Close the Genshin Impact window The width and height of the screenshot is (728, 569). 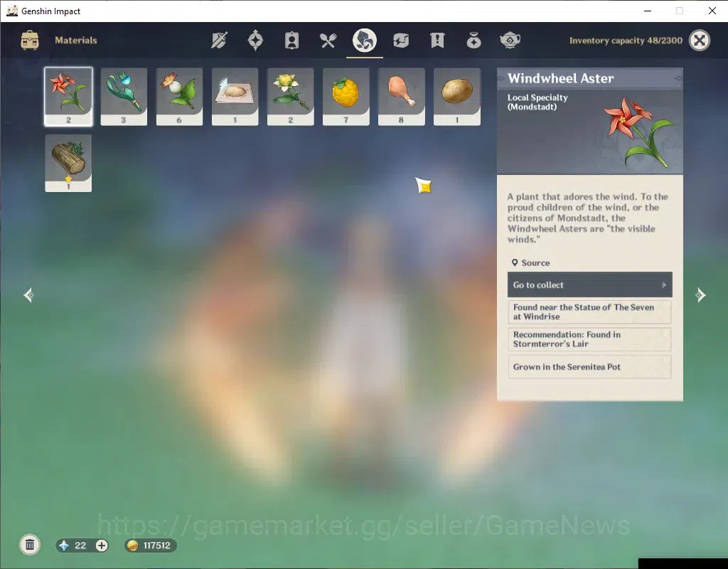click(x=712, y=11)
